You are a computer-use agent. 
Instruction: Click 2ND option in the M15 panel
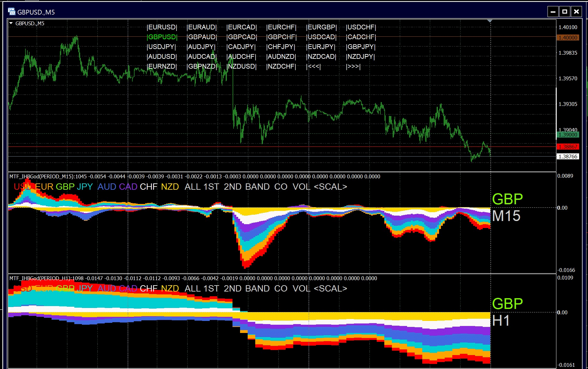coord(233,187)
